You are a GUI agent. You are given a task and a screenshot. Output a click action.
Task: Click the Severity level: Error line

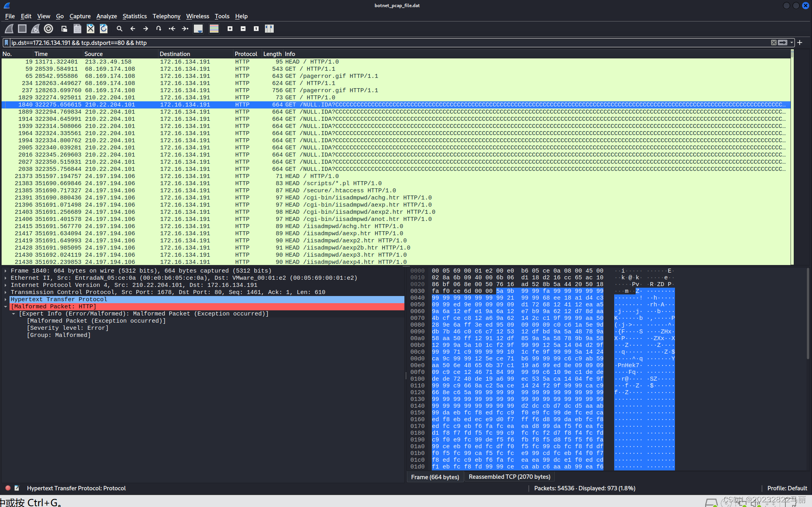(68, 328)
